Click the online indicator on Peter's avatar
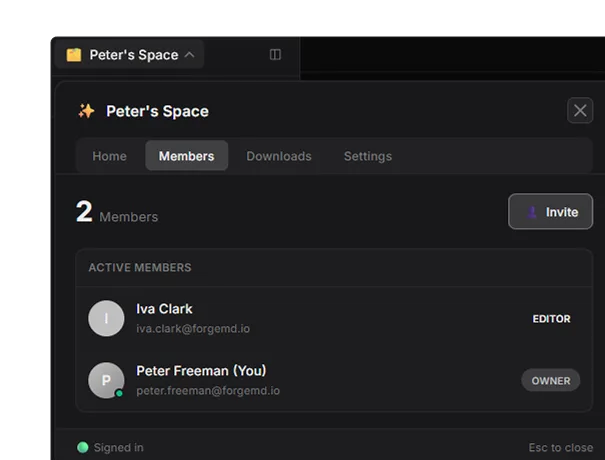Screen dimensions: 605x460 coord(119,393)
